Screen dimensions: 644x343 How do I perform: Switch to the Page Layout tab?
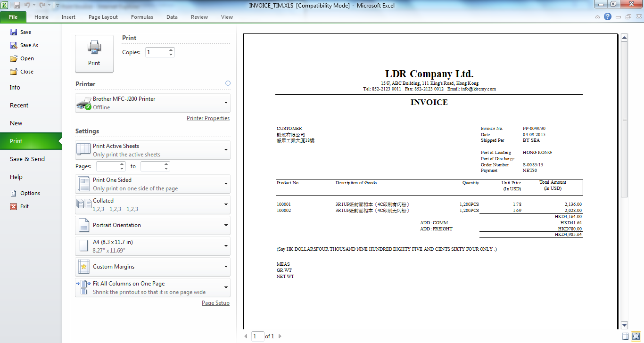(103, 17)
